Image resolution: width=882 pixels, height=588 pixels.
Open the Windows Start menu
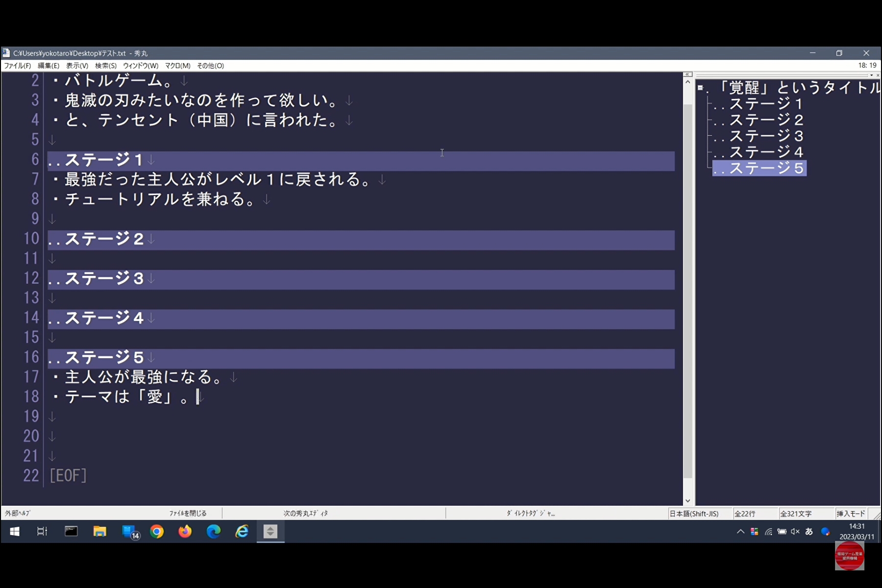click(14, 532)
